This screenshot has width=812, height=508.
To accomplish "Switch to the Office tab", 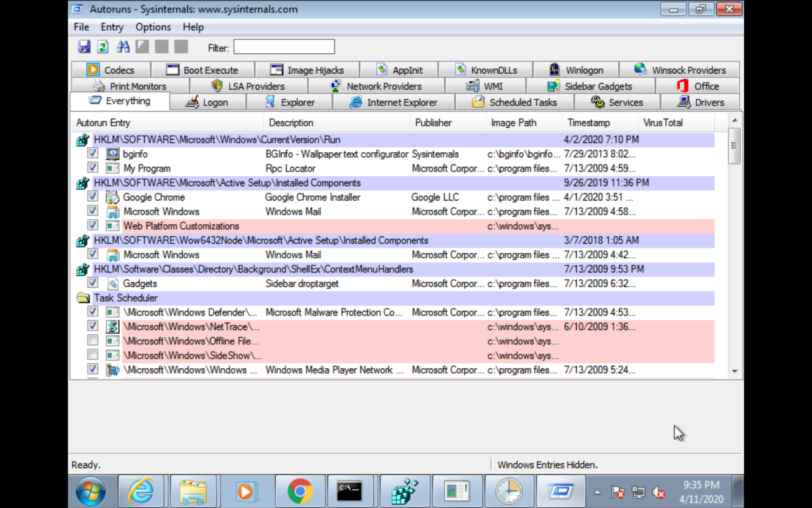I will coord(697,86).
